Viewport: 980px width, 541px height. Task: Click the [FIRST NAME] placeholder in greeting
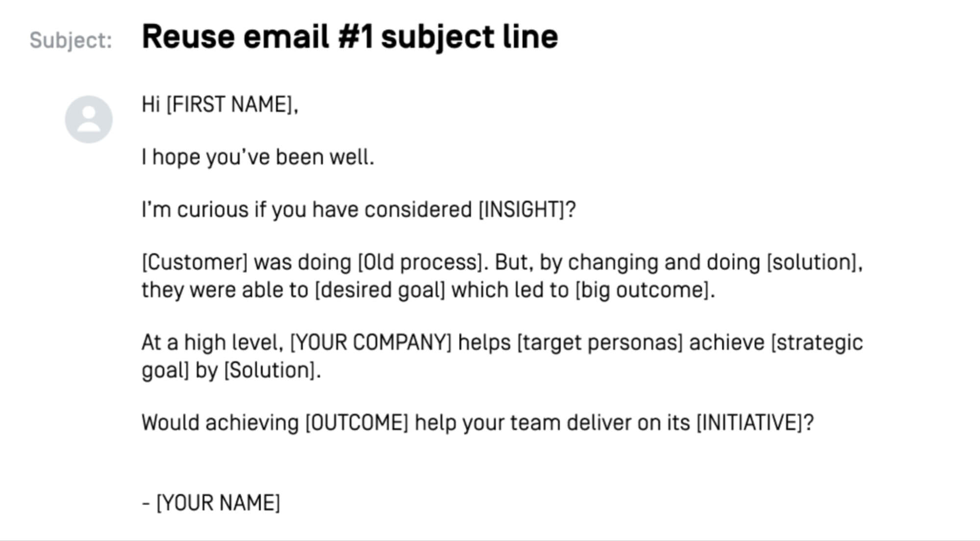click(230, 104)
